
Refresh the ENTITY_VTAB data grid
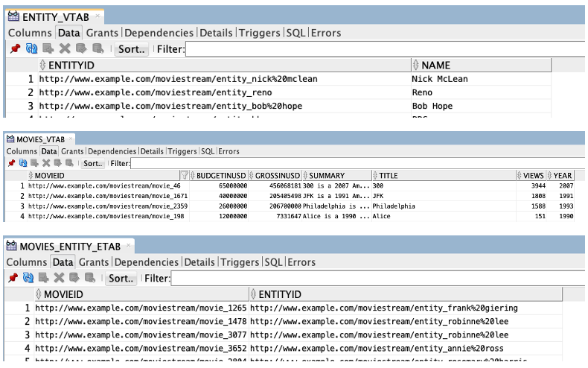[31, 49]
